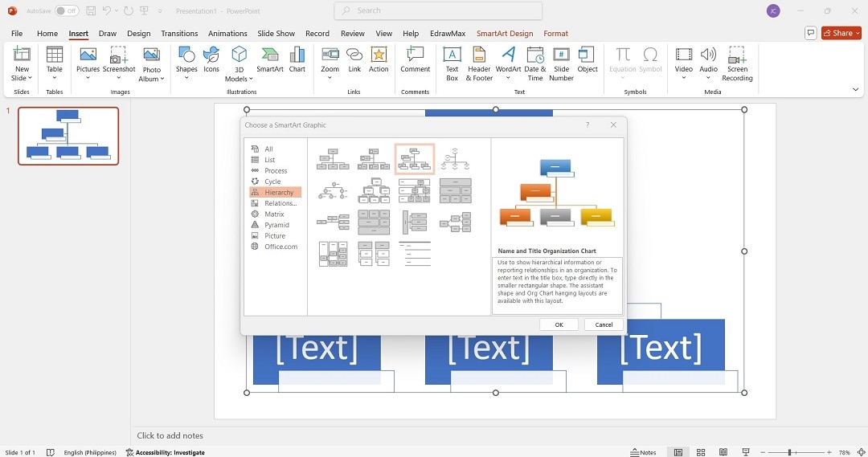
Task: Choose the Pyramid category
Action: (275, 225)
